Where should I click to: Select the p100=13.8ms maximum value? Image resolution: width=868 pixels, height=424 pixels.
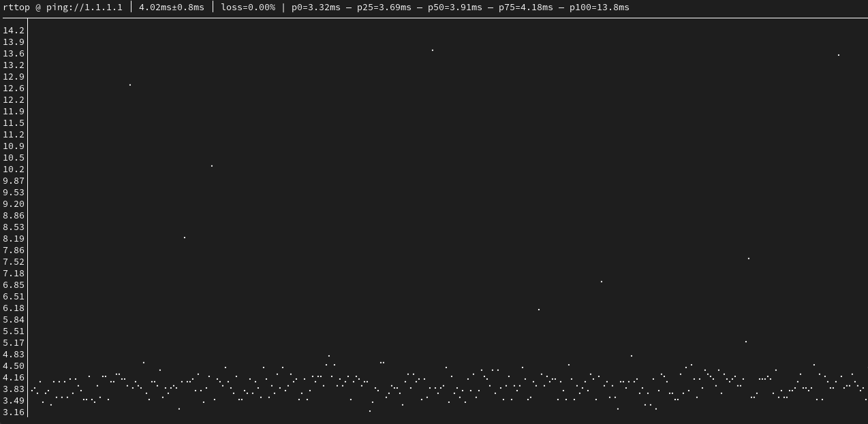click(600, 7)
